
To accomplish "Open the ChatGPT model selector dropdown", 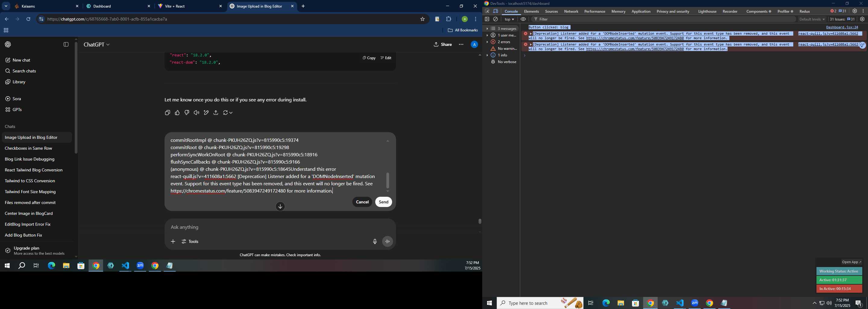I will point(97,45).
